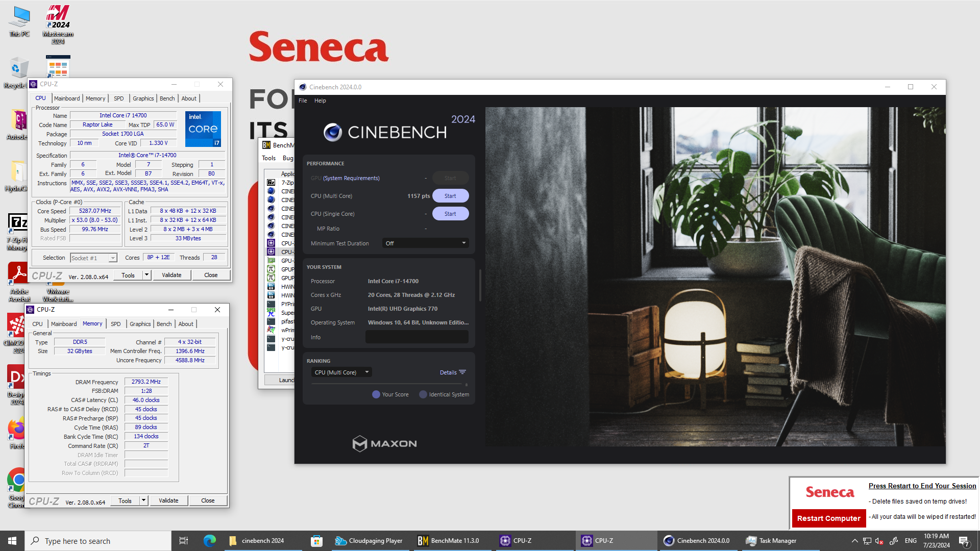Switch to About tab in lower CPU-Z
980x551 pixels.
186,324
